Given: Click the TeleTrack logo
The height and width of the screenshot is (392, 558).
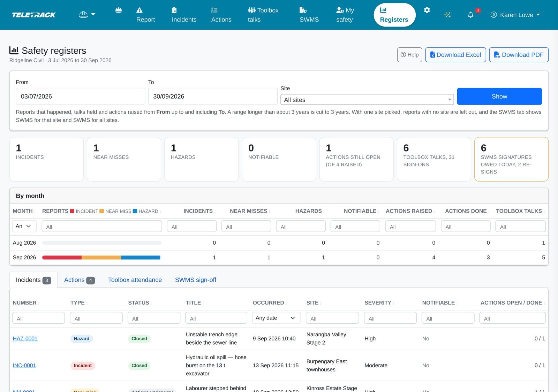Looking at the screenshot, I should pos(34,15).
